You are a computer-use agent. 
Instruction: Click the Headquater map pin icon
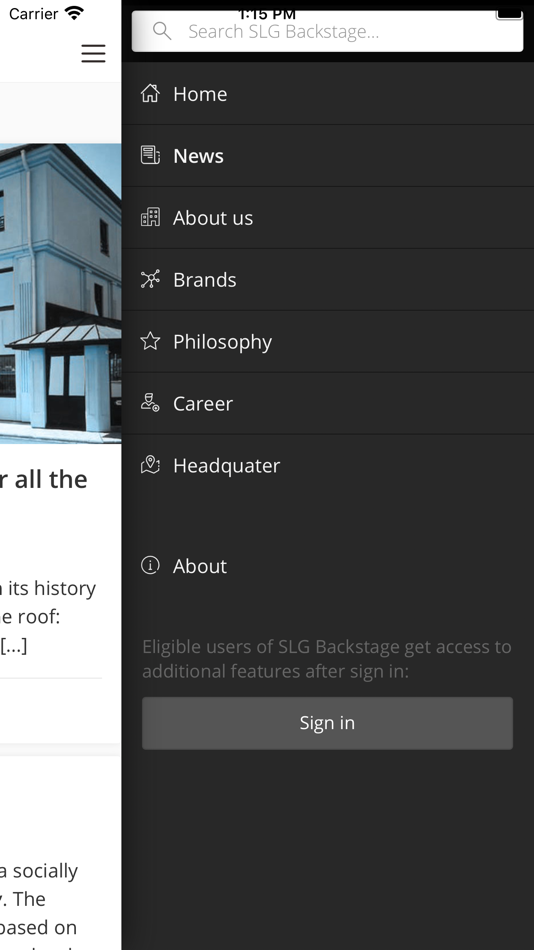point(150,465)
